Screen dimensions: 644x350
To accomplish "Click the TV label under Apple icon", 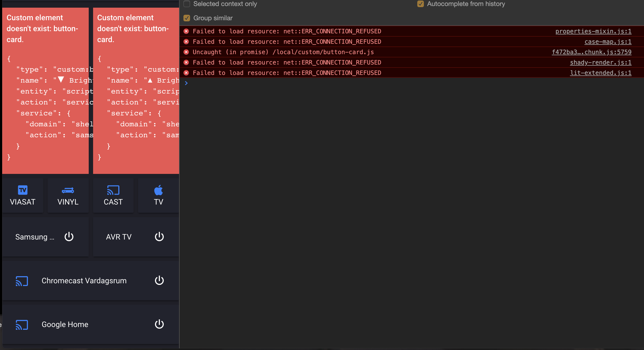I will click(159, 202).
